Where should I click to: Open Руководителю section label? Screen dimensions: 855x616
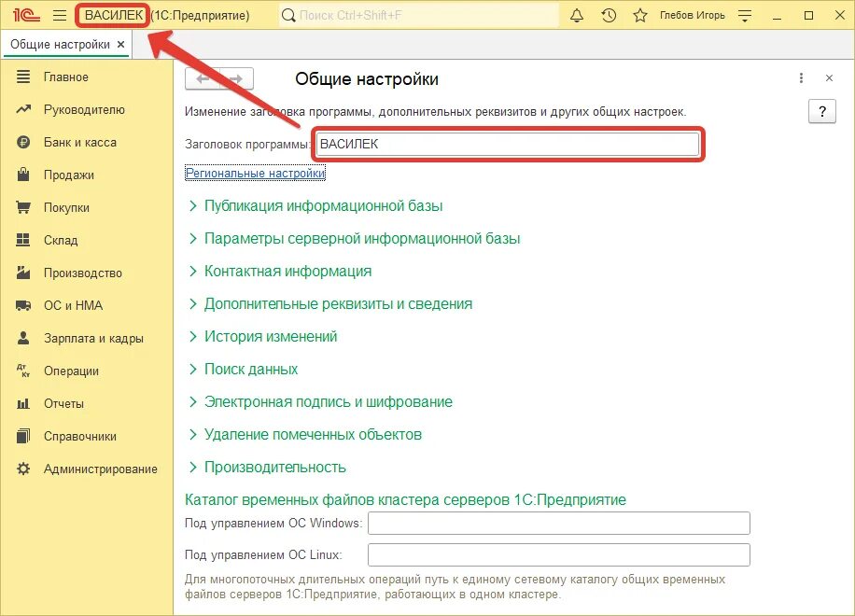click(85, 109)
